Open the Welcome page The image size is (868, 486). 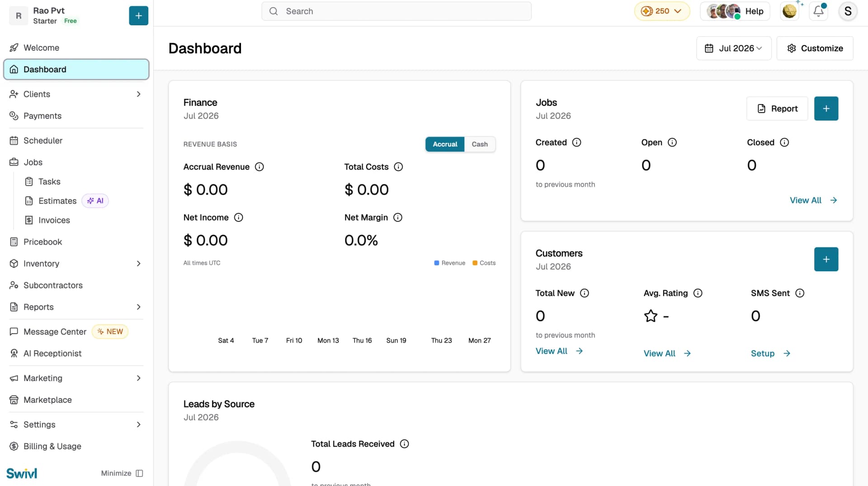pos(76,47)
